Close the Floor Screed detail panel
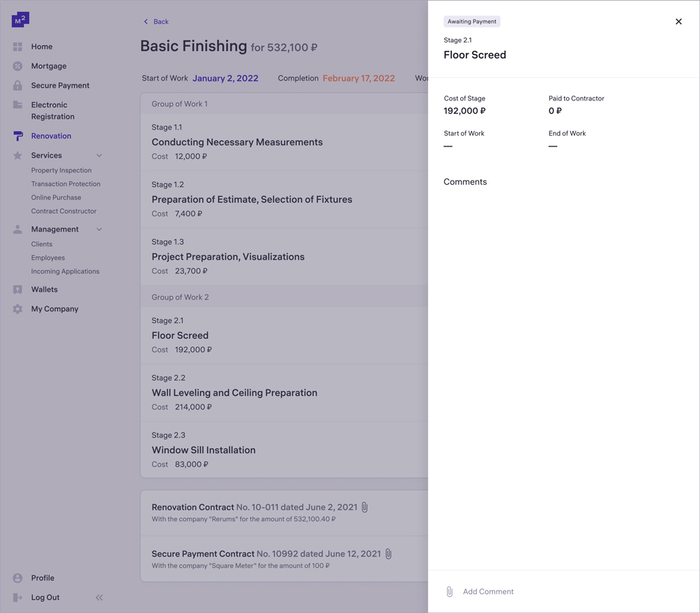Screen dimensions: 700x613 [678, 22]
